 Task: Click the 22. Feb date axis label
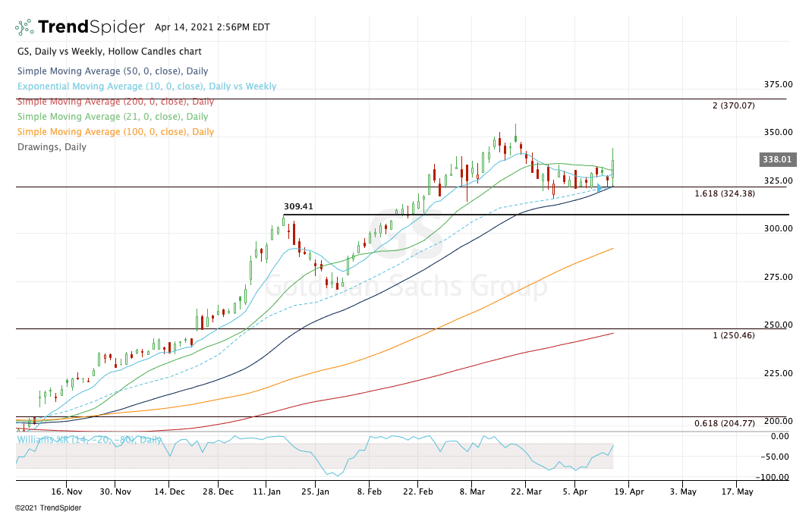[418, 491]
